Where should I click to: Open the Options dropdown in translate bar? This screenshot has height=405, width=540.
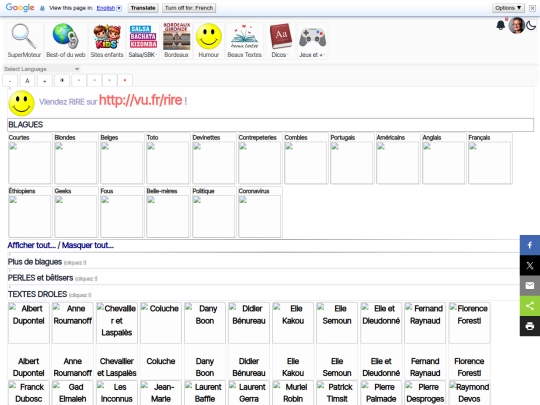tap(508, 8)
